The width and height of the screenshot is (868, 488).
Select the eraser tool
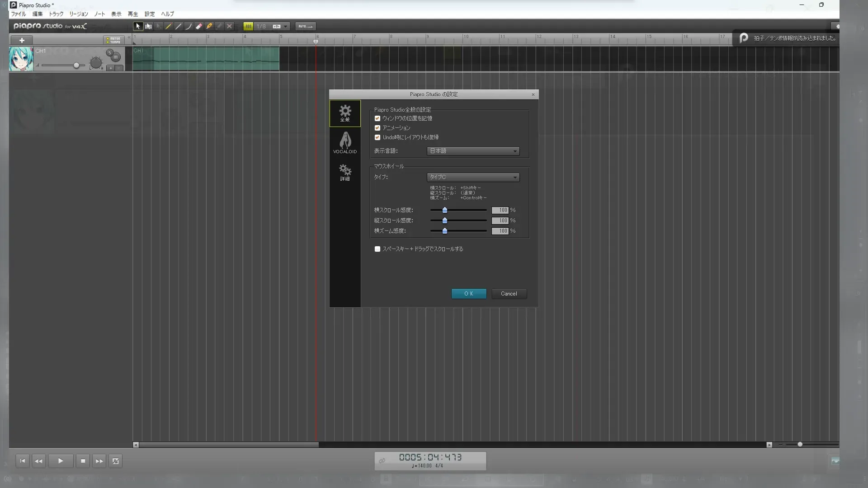pos(199,26)
